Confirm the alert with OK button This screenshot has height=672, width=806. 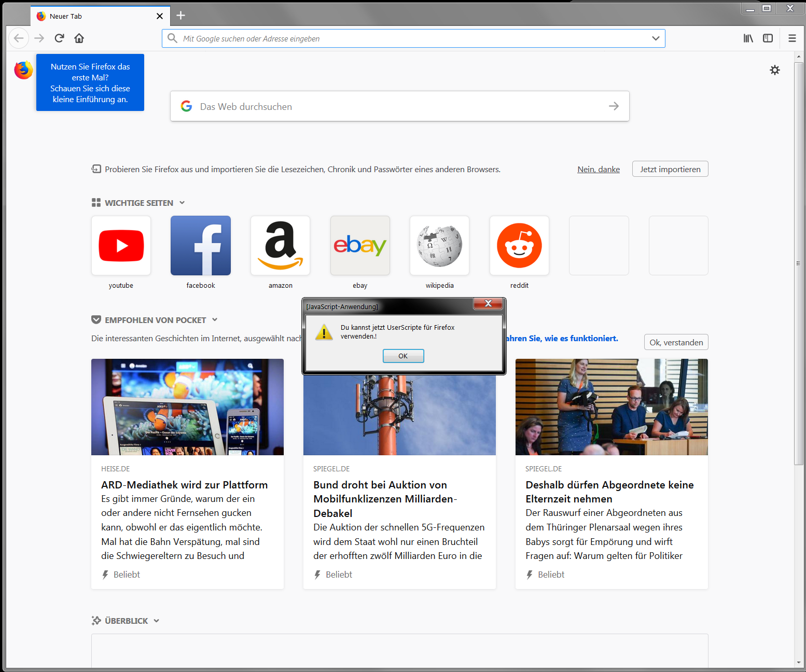pos(403,356)
